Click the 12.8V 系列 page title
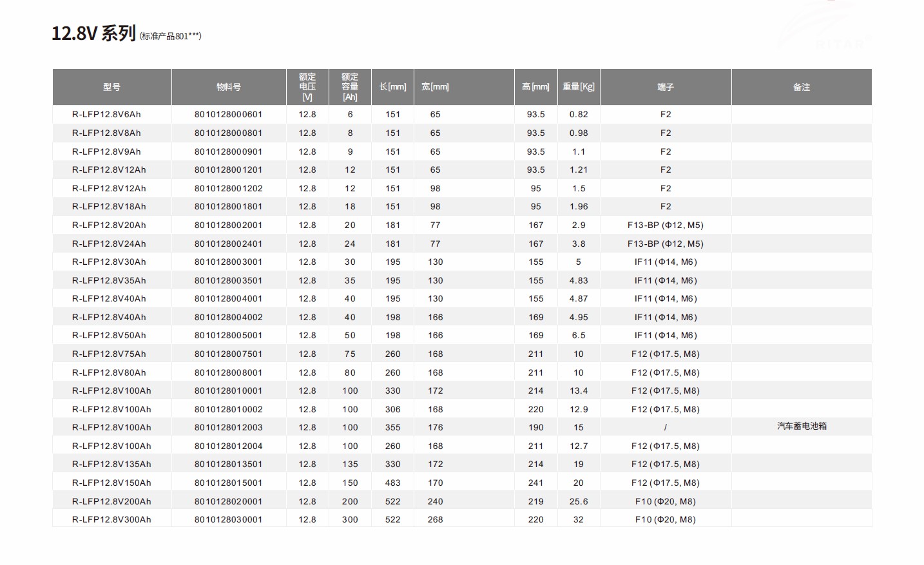Viewport: 924px width, 565px height. (x=93, y=34)
